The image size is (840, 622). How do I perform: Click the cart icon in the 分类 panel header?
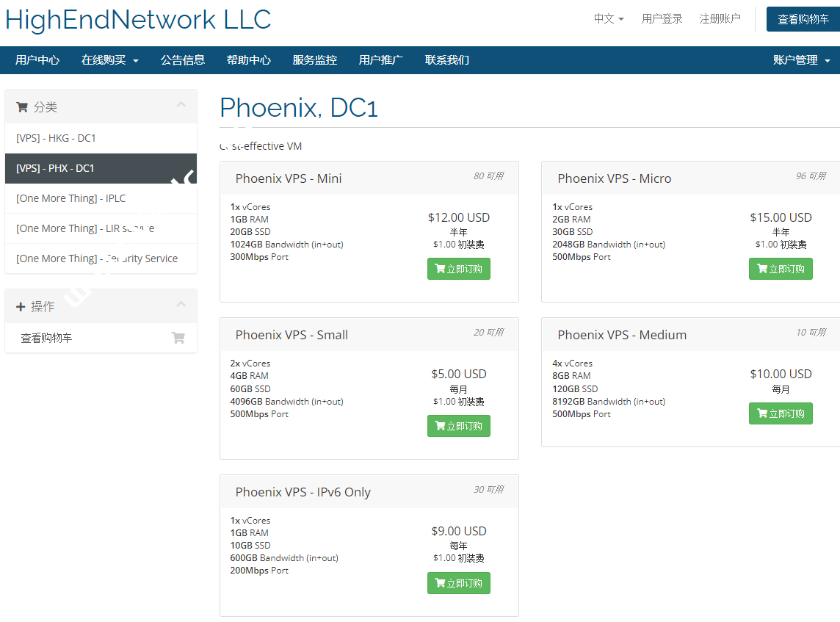(22, 106)
